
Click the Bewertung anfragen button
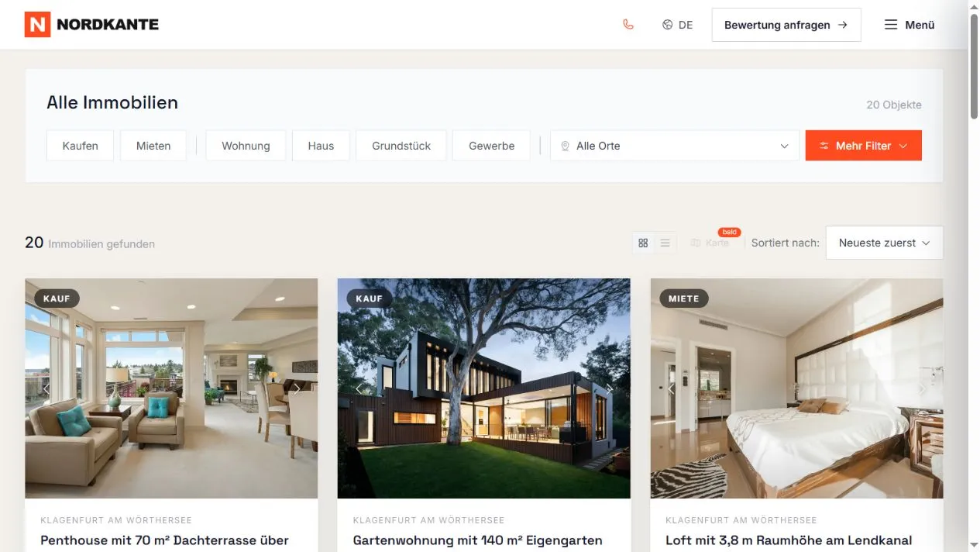coord(786,25)
